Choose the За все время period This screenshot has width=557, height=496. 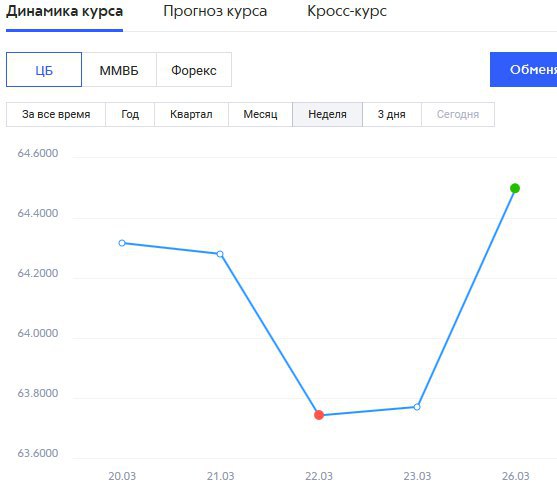tap(56, 114)
